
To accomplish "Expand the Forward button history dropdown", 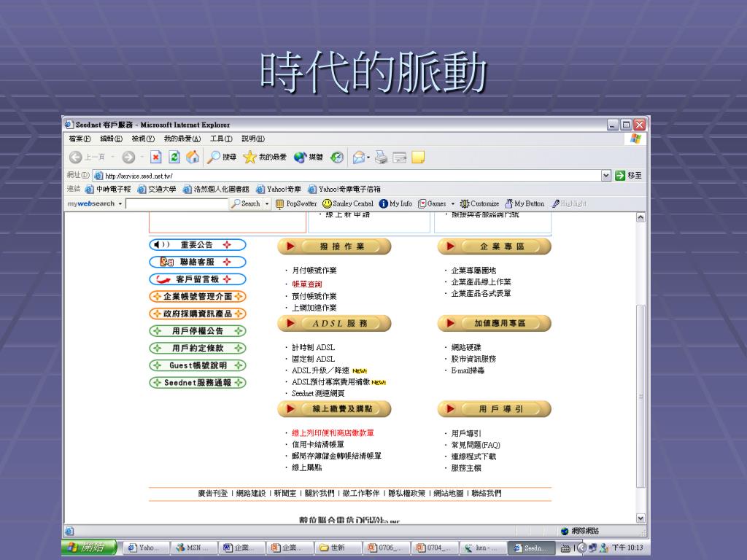I will click(x=142, y=157).
